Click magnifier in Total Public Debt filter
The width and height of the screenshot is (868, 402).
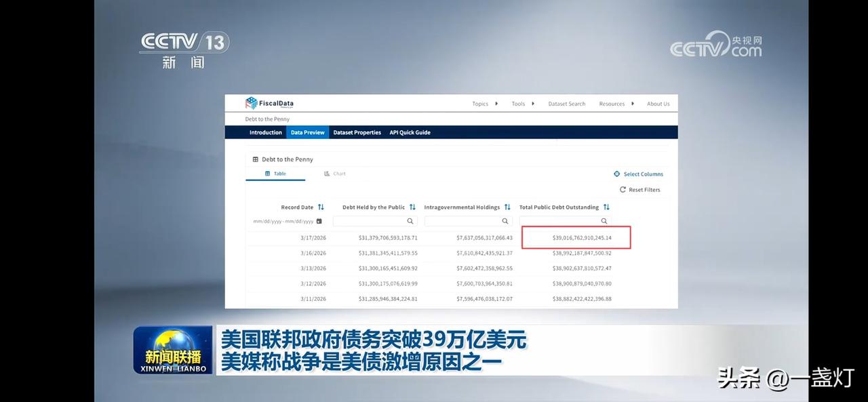pyautogui.click(x=604, y=221)
